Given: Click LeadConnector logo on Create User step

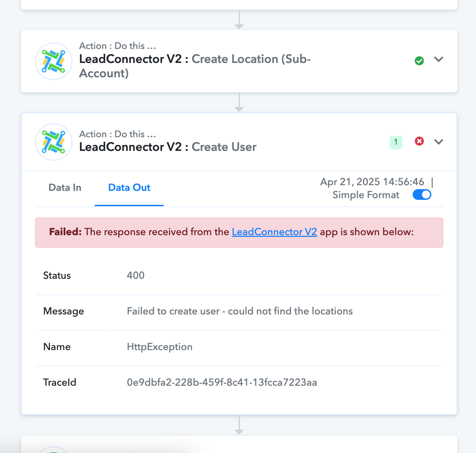Looking at the screenshot, I should [54, 142].
